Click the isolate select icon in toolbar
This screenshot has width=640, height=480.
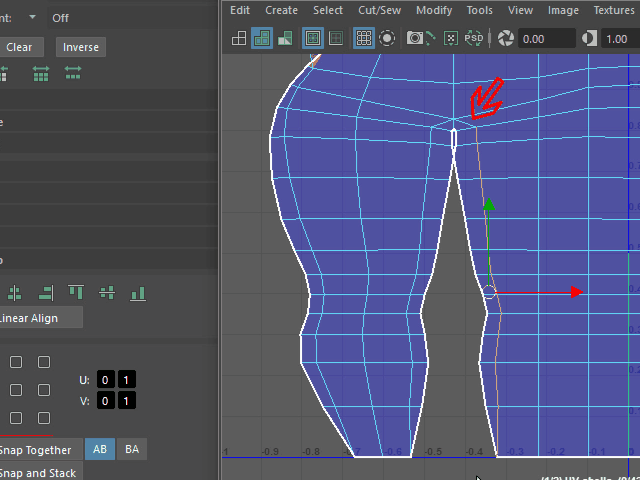(x=387, y=39)
